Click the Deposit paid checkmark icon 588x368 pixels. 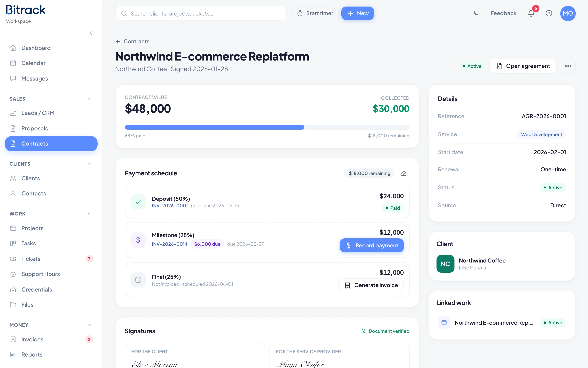point(138,202)
